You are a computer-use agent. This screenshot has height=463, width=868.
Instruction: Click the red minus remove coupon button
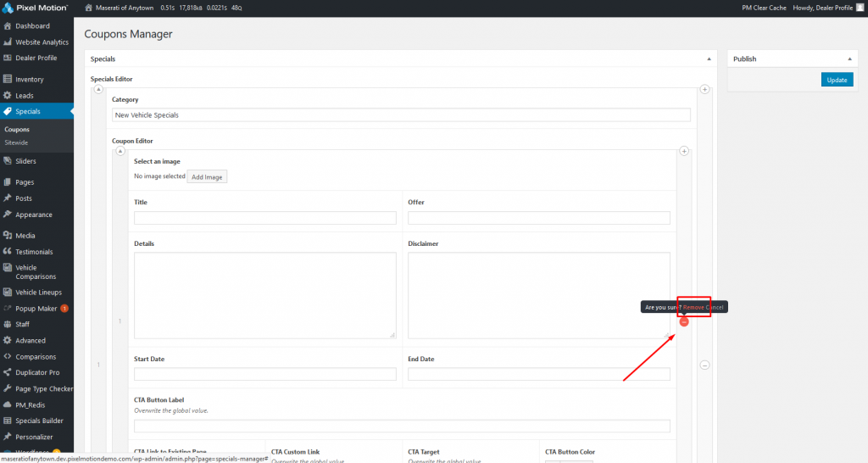point(684,321)
